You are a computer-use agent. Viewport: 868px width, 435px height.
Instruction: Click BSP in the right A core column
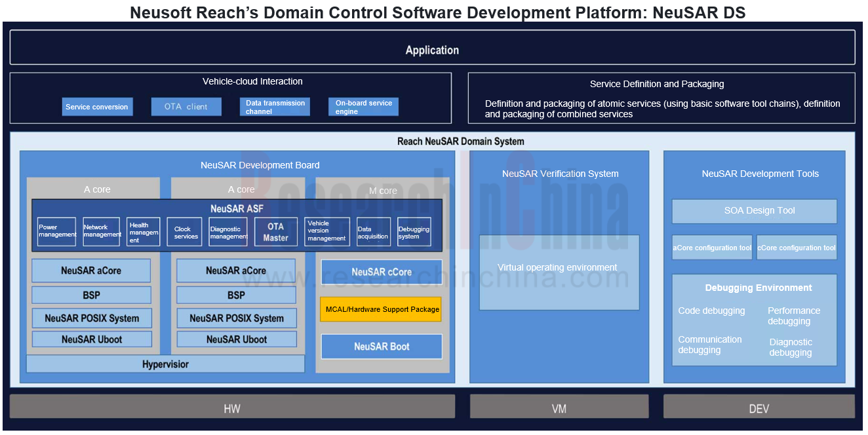coord(236,295)
